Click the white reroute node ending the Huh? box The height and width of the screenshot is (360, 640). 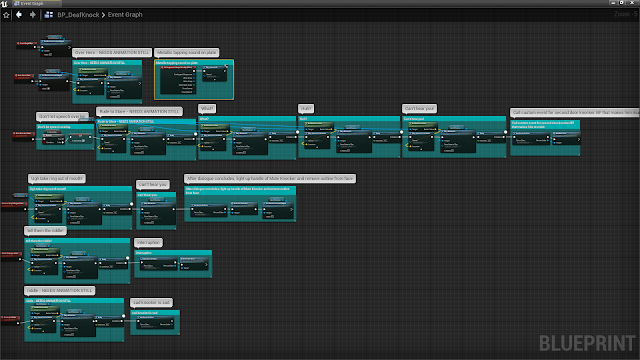tap(402, 132)
